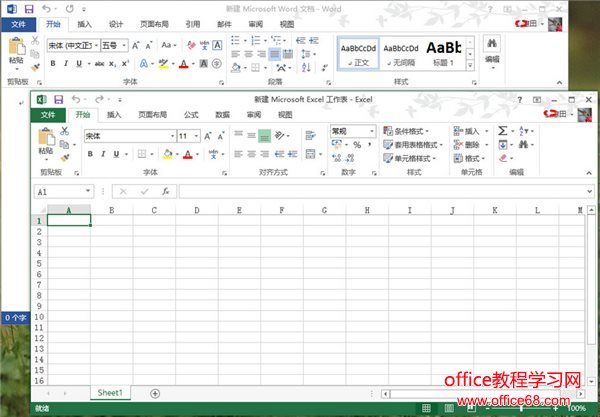Screen dimensions: 600x417
Task: Click Word's Find binoculars editing icon
Action: coord(492,44)
